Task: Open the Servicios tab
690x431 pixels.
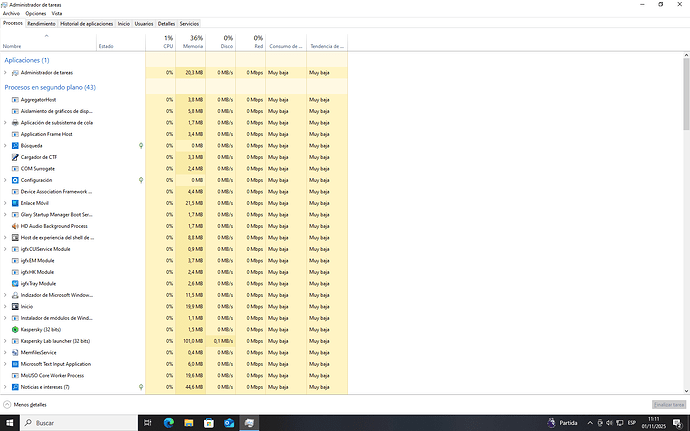Action: (x=189, y=22)
